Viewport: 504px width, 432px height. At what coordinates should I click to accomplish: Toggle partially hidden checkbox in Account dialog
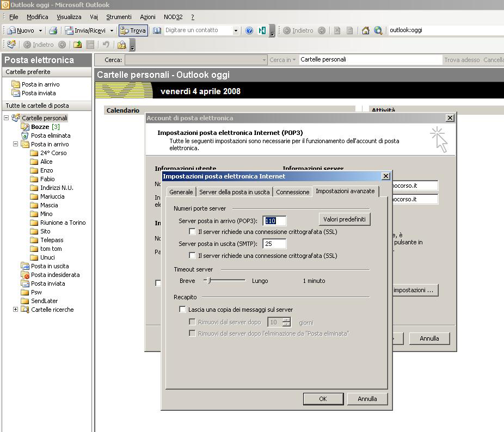click(x=158, y=283)
